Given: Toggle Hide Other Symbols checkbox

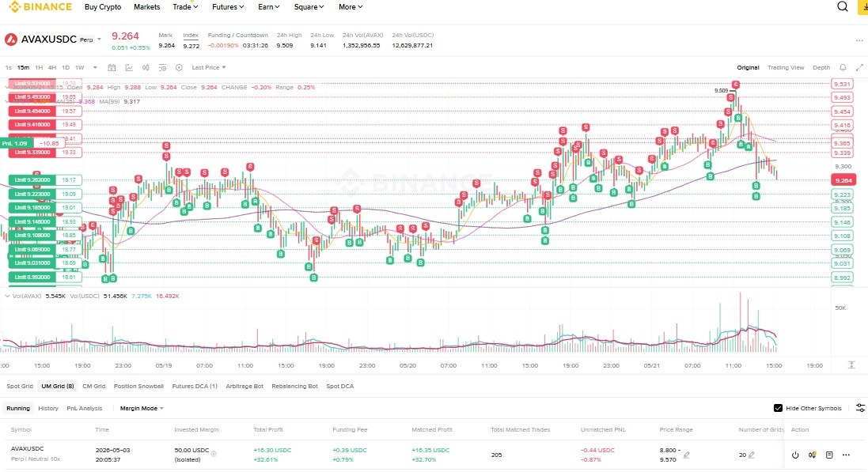Looking at the screenshot, I should coord(778,408).
